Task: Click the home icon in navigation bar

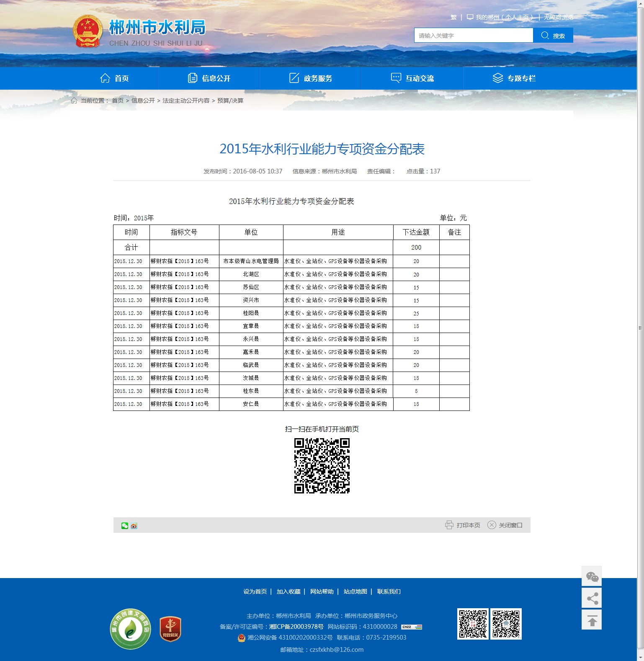Action: point(105,78)
